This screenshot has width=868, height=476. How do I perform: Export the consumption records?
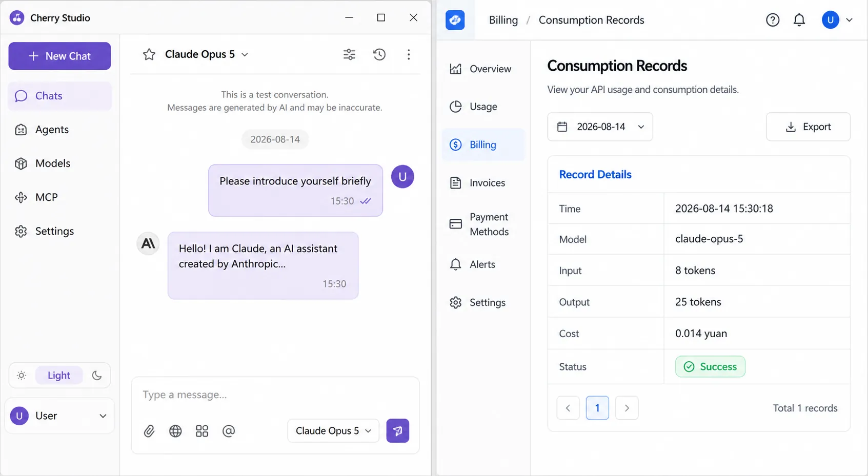click(808, 127)
